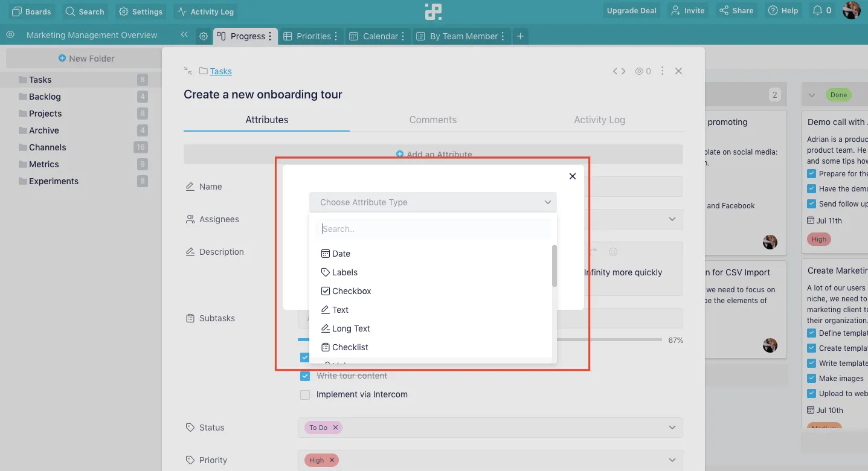
Task: Collapse item panel with shrink arrows icon
Action: pyautogui.click(x=188, y=71)
